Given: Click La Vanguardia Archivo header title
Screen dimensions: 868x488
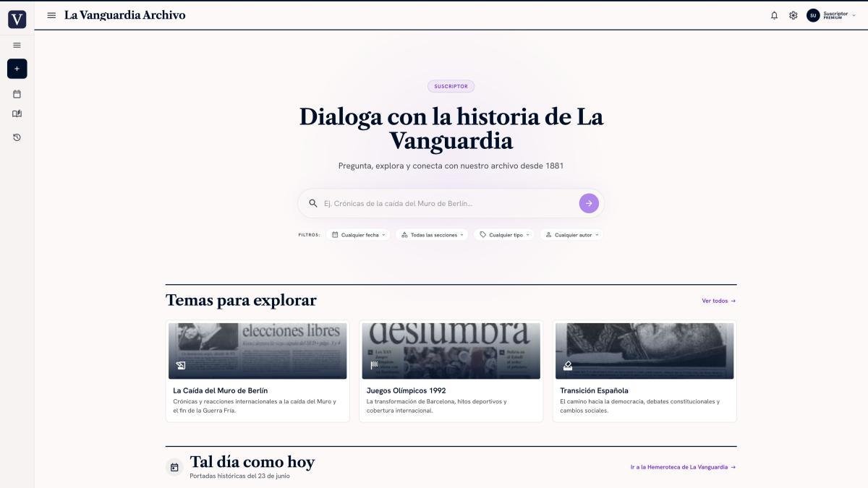Looking at the screenshot, I should tap(125, 15).
